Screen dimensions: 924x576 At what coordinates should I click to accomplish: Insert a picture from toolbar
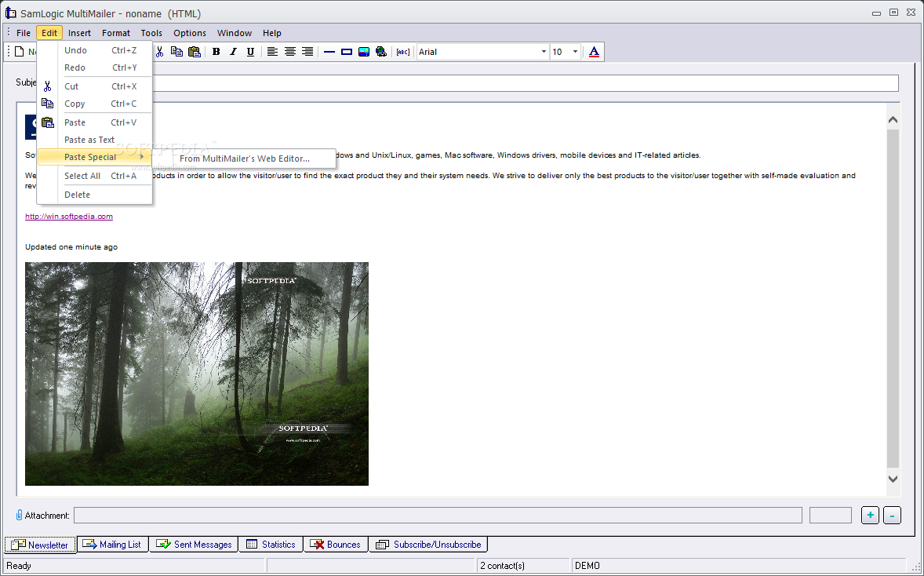point(364,52)
